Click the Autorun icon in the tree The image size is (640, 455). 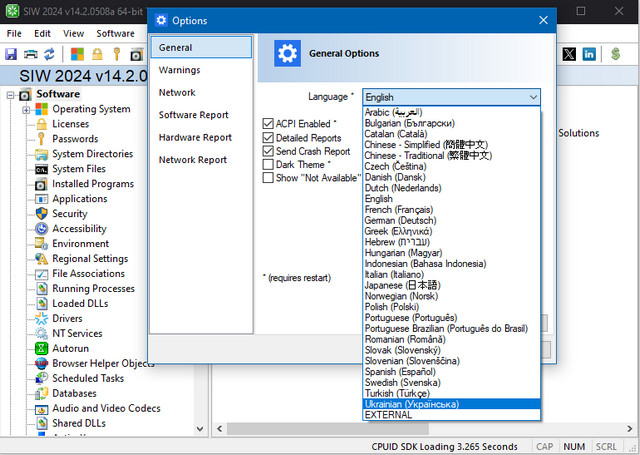point(41,349)
